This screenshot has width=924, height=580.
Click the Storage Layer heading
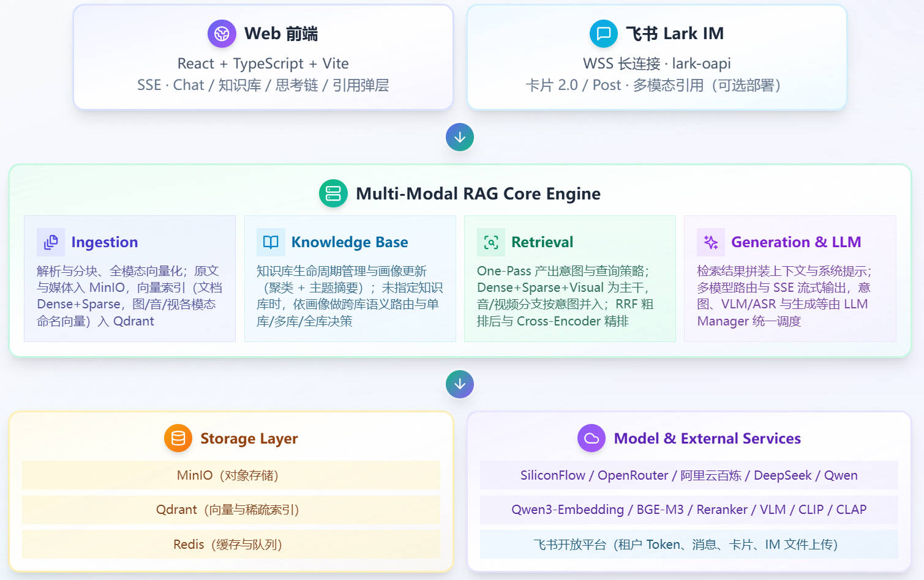pyautogui.click(x=249, y=439)
